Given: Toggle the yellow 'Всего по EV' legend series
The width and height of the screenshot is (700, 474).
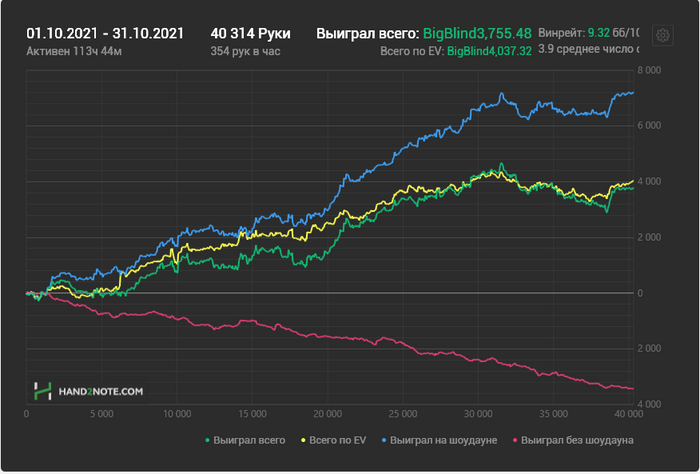Looking at the screenshot, I should coord(333,441).
